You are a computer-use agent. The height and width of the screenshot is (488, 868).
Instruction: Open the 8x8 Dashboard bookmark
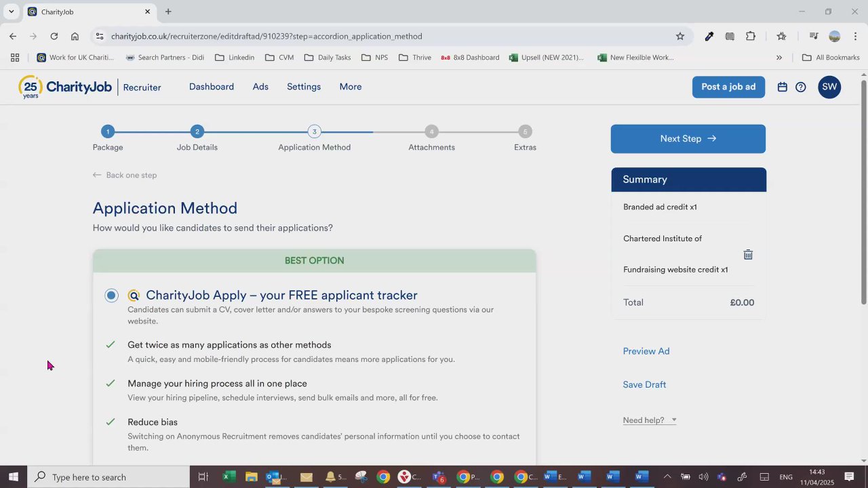pos(470,58)
